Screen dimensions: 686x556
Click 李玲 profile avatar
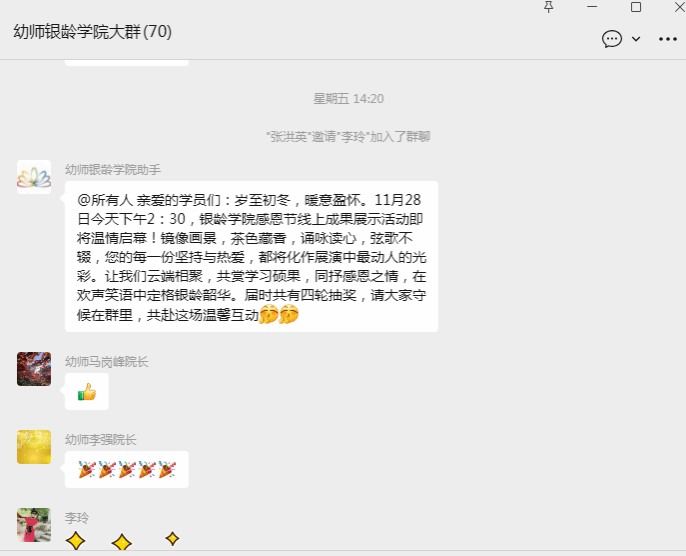click(34, 525)
